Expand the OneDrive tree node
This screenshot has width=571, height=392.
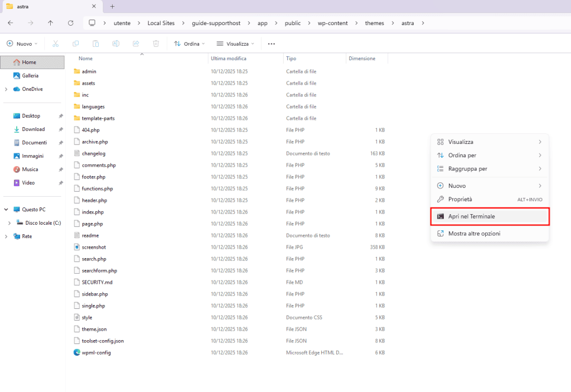click(6, 89)
